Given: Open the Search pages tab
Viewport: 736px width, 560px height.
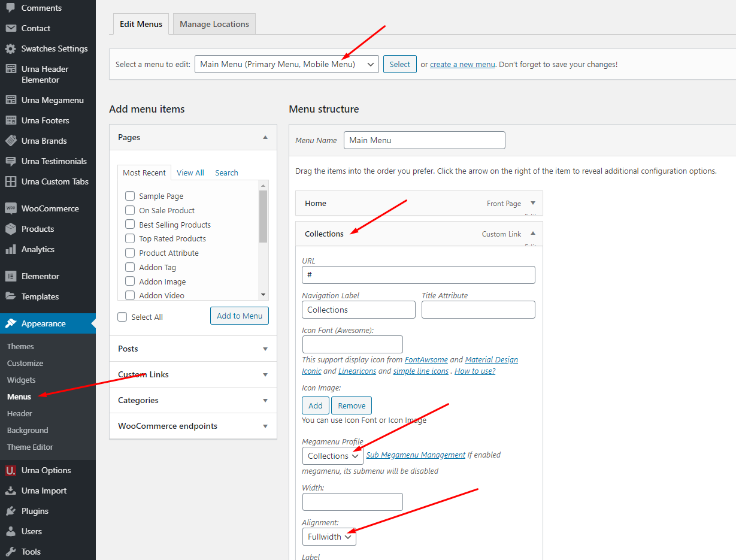Looking at the screenshot, I should click(226, 172).
